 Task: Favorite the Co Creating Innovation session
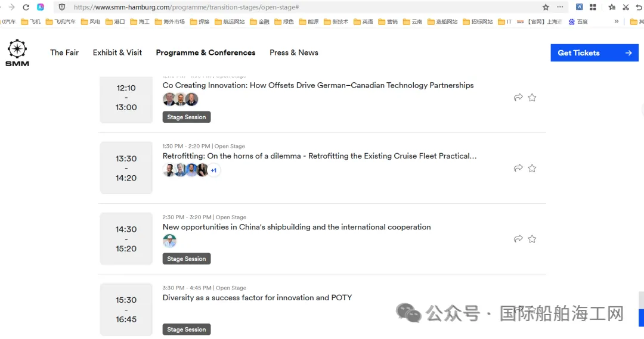pos(532,97)
